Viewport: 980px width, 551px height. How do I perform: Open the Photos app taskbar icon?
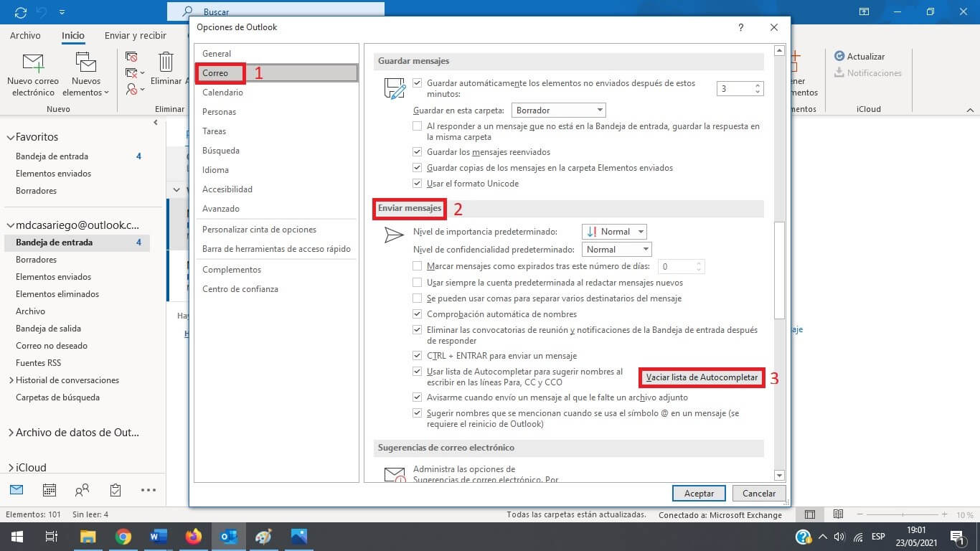pos(299,537)
